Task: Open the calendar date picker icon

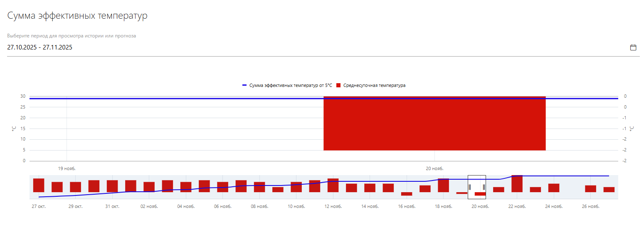Action: click(x=633, y=47)
